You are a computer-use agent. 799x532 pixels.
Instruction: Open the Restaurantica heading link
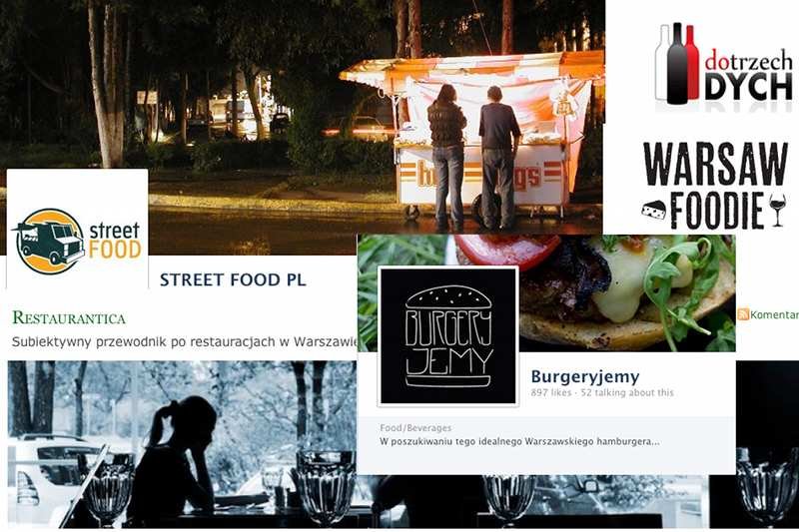[x=69, y=318]
